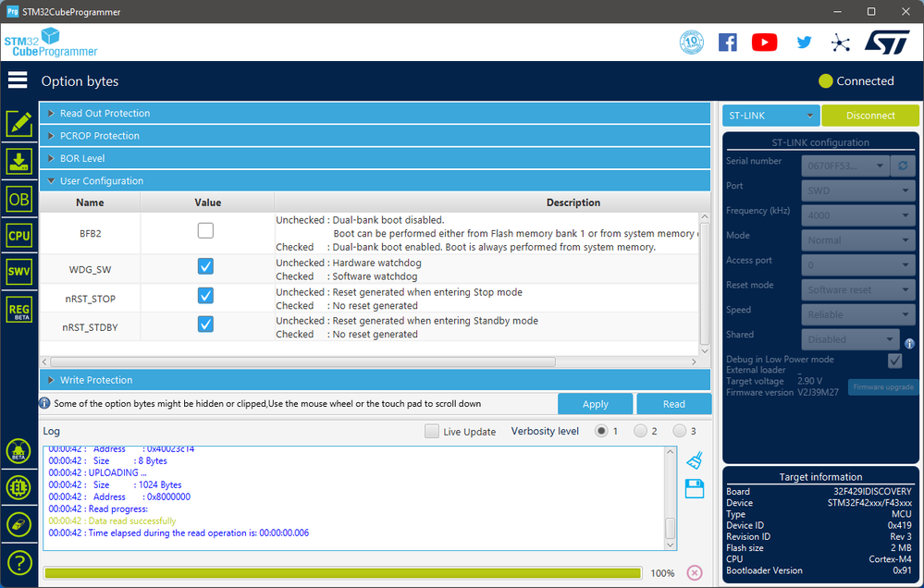Expand the PCROP Protection section

tap(375, 136)
